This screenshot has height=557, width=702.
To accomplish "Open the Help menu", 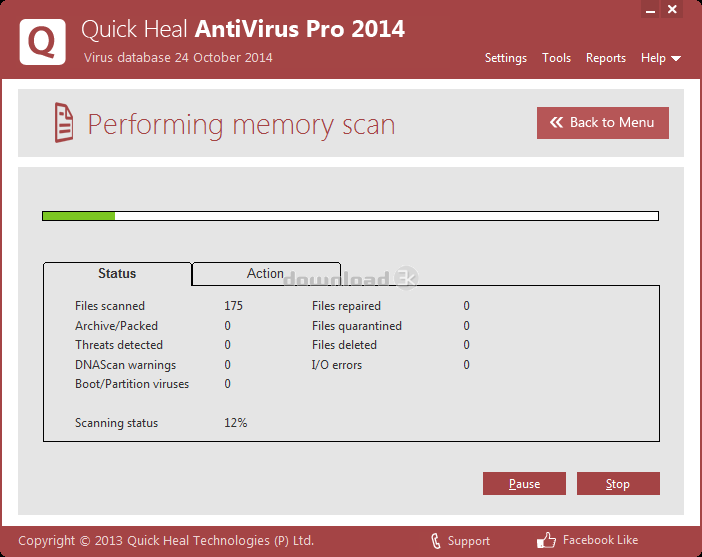I will (653, 58).
